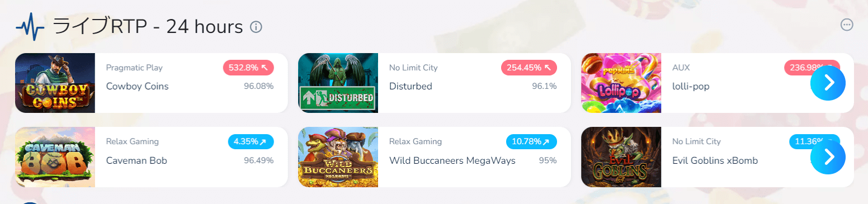Screen dimensions: 868x204
Task: Click the next arrow on the bottom row
Action: pos(828,156)
